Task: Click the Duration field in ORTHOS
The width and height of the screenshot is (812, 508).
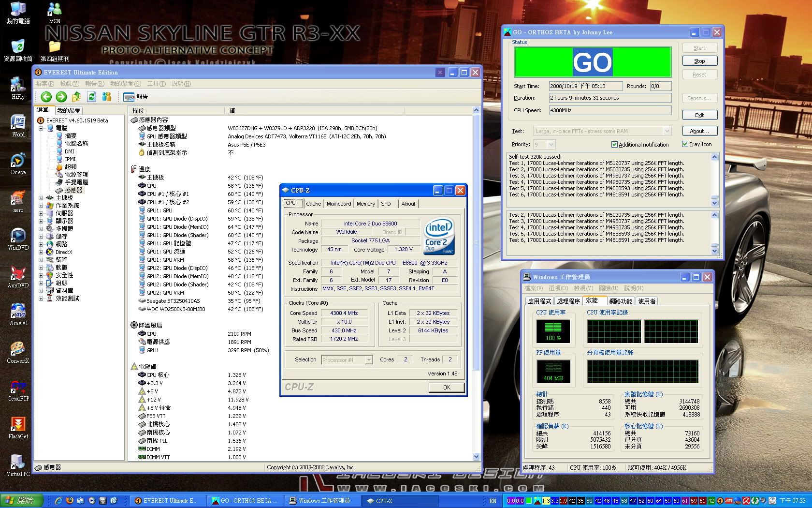Action: pos(609,98)
